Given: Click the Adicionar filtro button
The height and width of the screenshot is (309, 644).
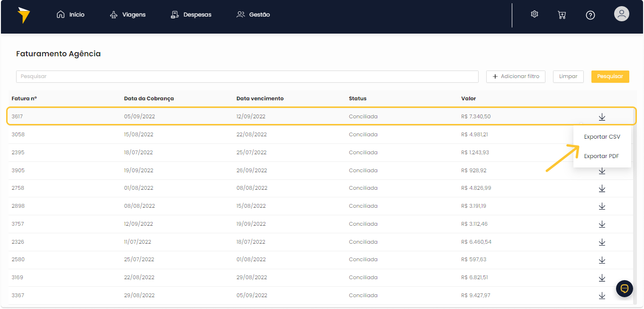Looking at the screenshot, I should point(516,77).
